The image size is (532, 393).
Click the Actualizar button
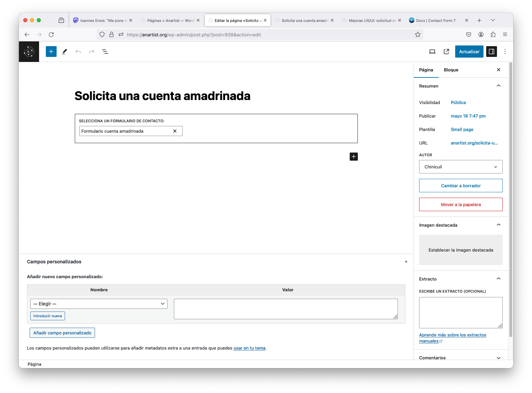coord(469,52)
